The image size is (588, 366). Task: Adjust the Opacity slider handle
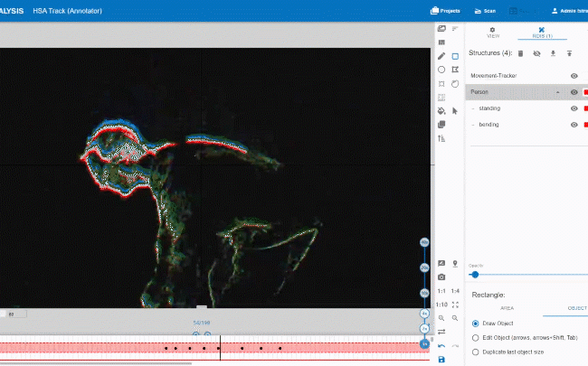point(474,275)
